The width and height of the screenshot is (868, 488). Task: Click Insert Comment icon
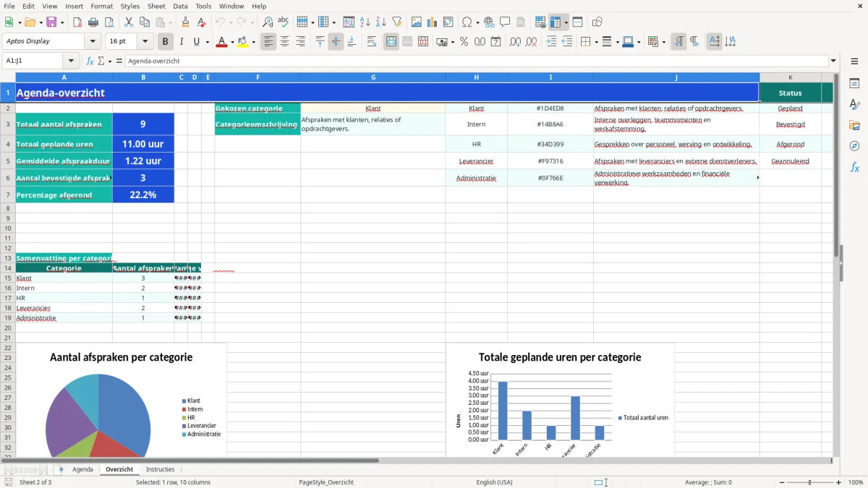pyautogui.click(x=505, y=22)
